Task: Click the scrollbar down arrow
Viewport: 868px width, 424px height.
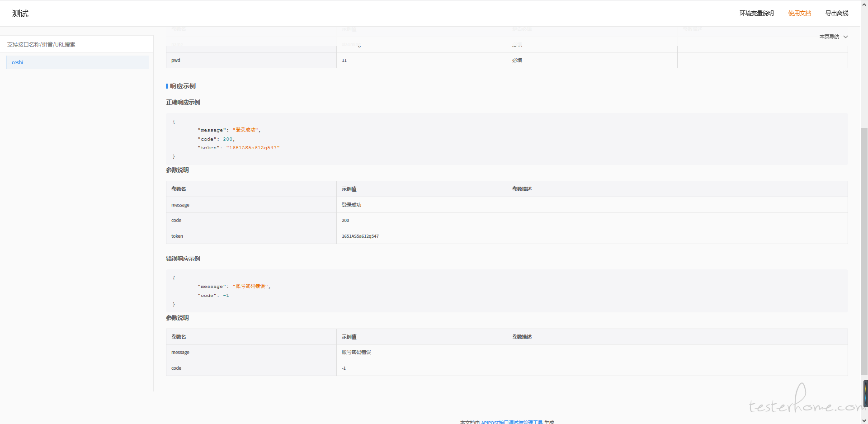Action: click(864, 420)
